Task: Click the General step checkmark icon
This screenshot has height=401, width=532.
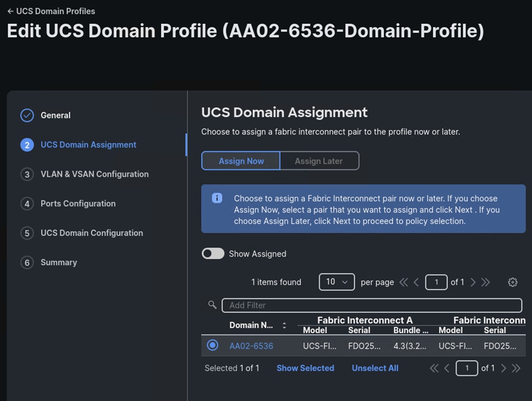Action: coord(27,115)
